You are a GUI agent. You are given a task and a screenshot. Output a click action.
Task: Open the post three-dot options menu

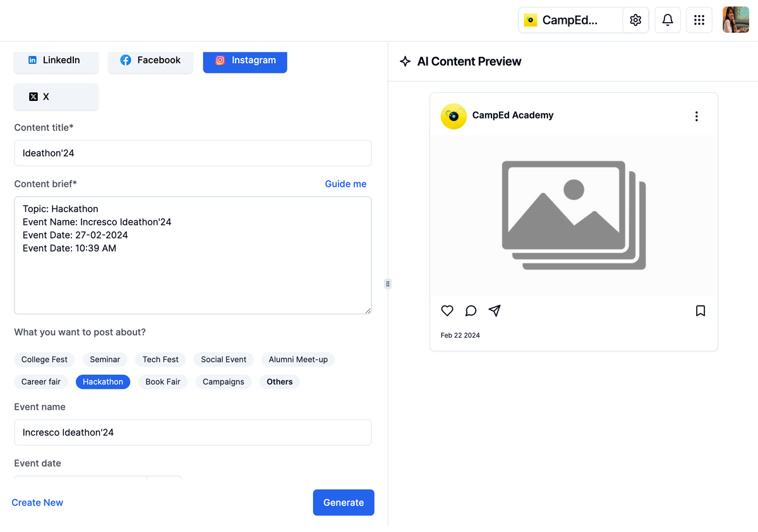click(x=696, y=116)
